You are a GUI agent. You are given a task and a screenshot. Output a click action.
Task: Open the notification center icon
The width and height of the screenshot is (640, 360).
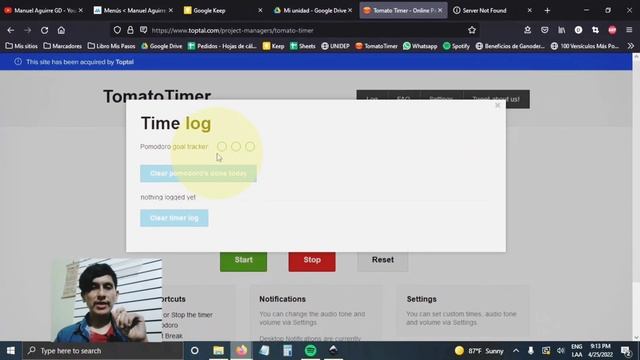click(626, 351)
